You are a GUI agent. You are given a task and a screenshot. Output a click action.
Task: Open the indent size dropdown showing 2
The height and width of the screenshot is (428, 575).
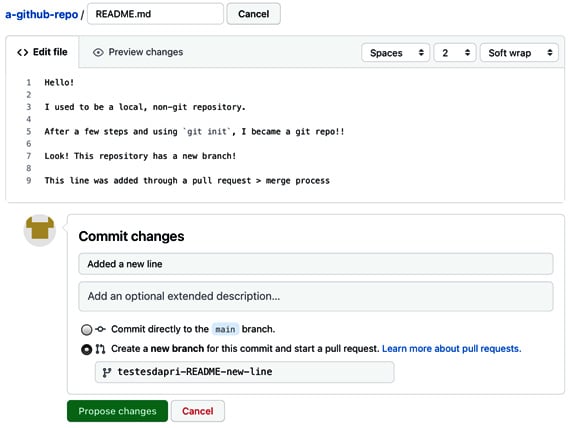tap(455, 53)
